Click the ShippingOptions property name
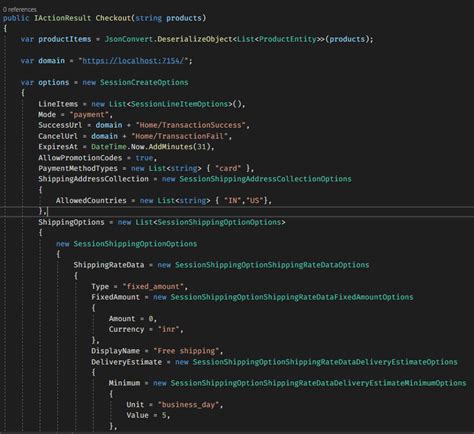 pos(71,222)
